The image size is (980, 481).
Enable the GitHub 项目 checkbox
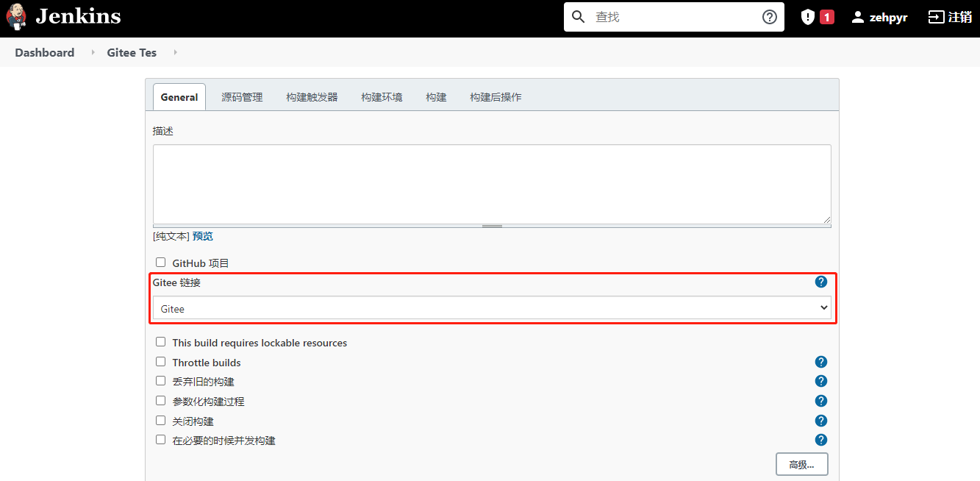click(160, 263)
